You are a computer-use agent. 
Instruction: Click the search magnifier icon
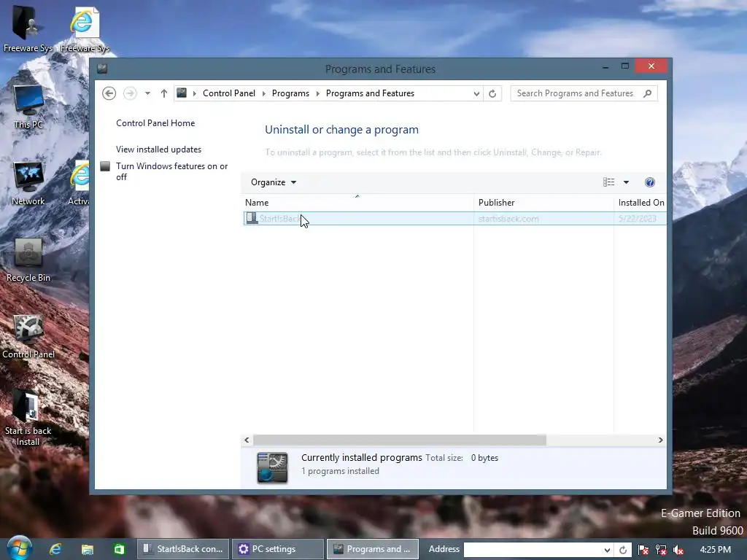click(648, 93)
